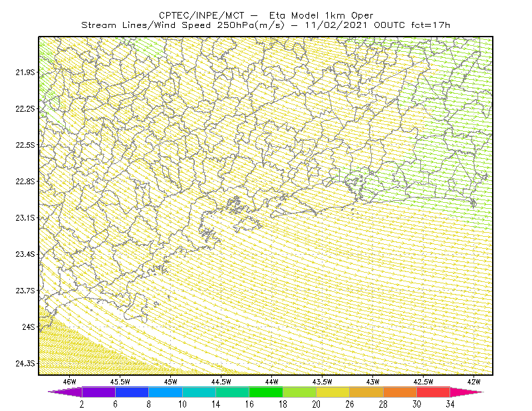Select the red 30-34 legend swatch
Image resolution: width=532 pixels, height=411 pixels.
click(434, 392)
